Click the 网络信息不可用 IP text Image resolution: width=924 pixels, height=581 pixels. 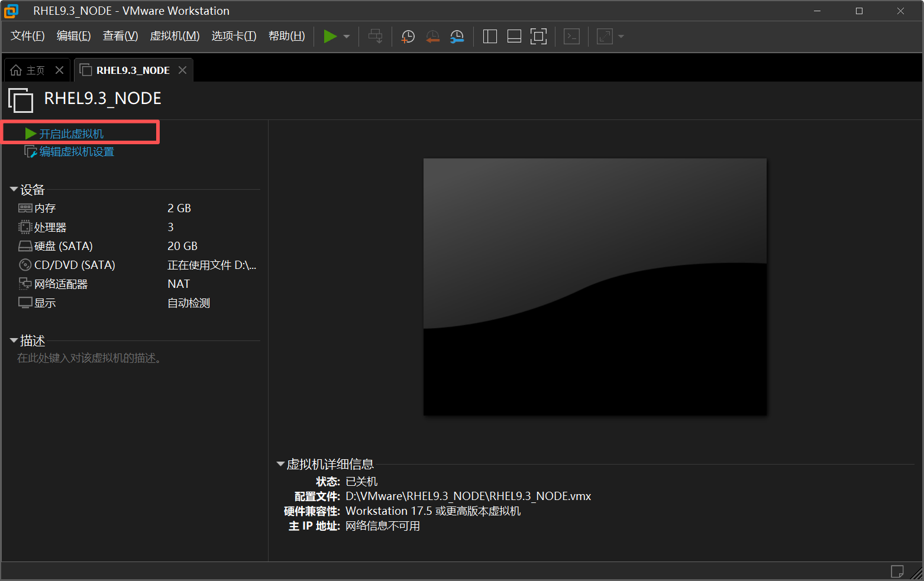click(x=383, y=526)
